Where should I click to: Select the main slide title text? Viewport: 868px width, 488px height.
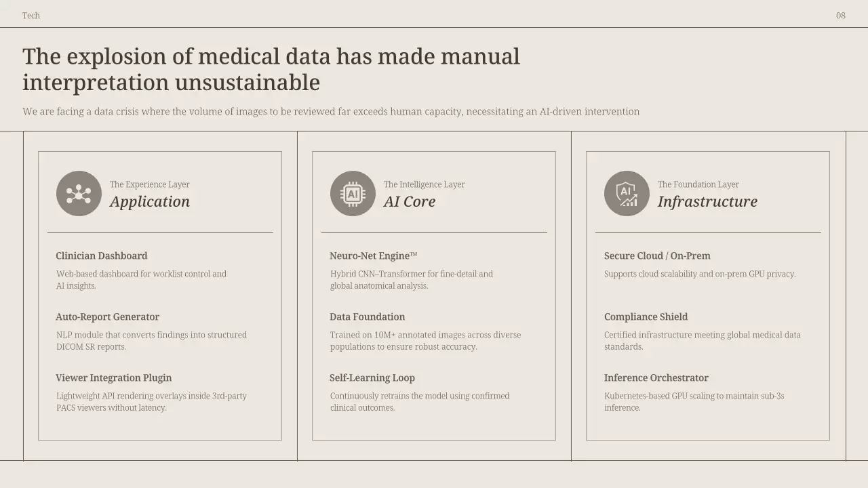point(271,69)
